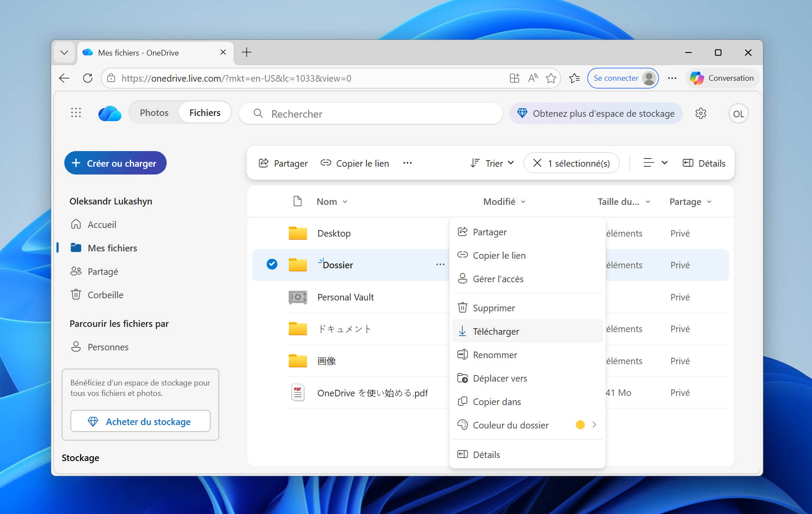Screen dimensions: 812x514
Task: Reload the page with refresh icon
Action: [88, 78]
